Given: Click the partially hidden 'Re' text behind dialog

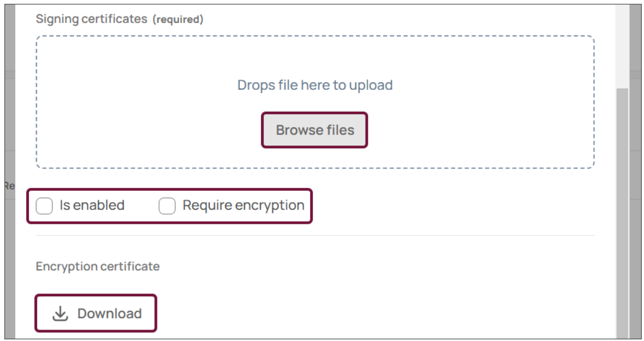Looking at the screenshot, I should (x=9, y=186).
